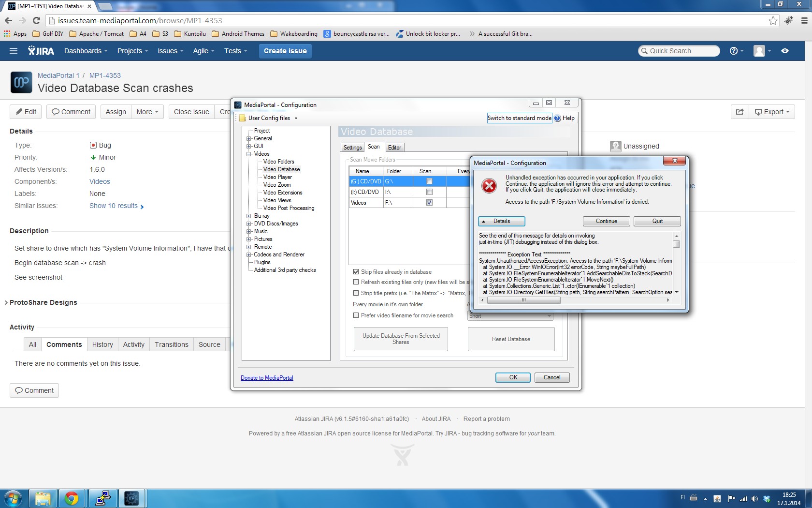This screenshot has width=812, height=508.
Task: Click the volume speaker tray icon
Action: click(x=754, y=498)
